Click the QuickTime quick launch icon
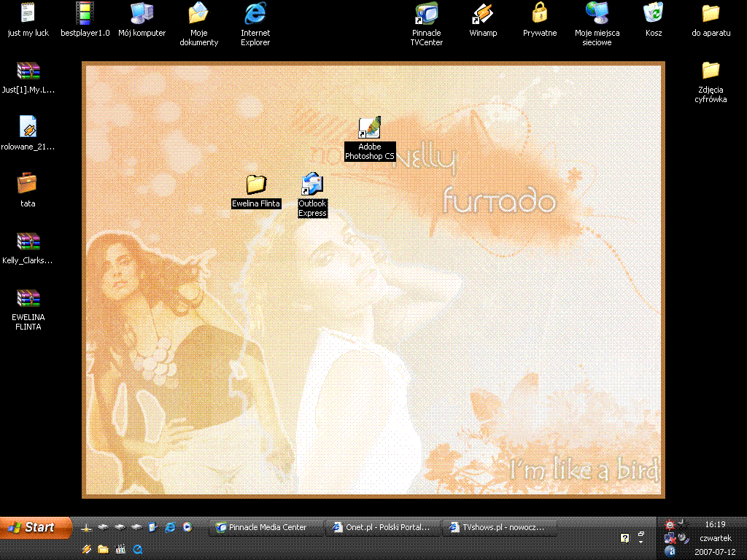747x560 pixels. click(138, 550)
